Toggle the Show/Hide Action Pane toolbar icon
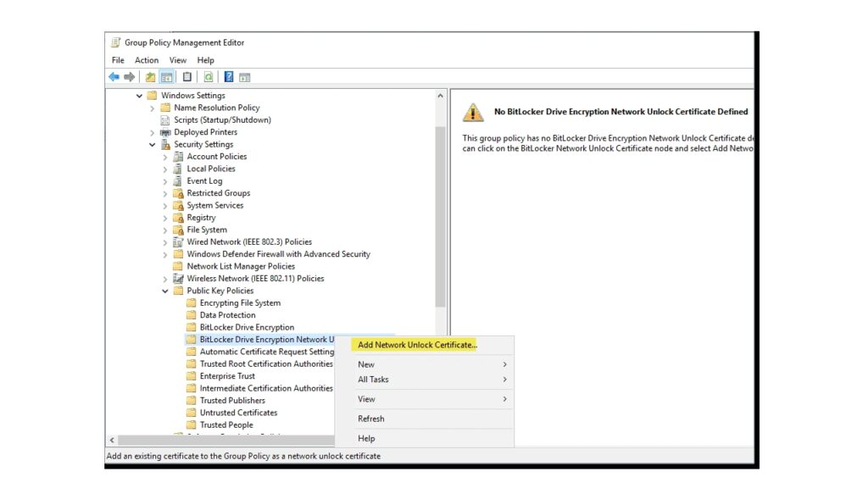This screenshot has height=488, width=868. coord(245,76)
